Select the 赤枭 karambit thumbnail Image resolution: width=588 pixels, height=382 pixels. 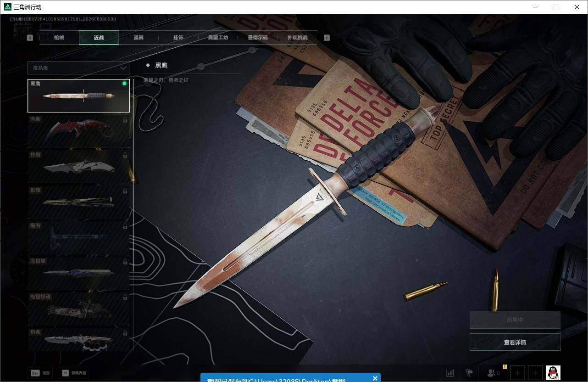coord(78,131)
